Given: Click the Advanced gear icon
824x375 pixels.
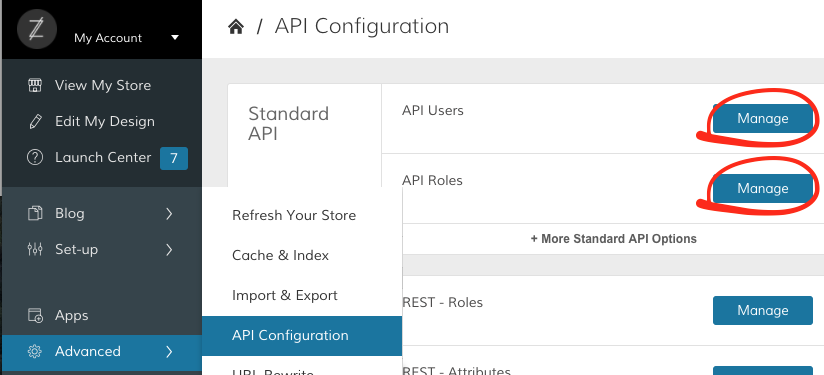Looking at the screenshot, I should [x=35, y=351].
